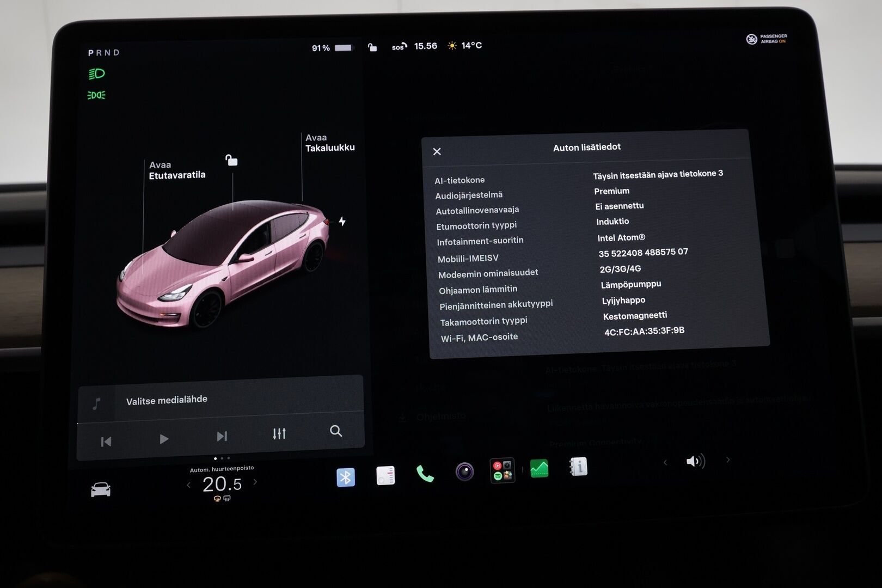The width and height of the screenshot is (882, 588).
Task: Click the AI-tietokone row label
Action: (460, 180)
